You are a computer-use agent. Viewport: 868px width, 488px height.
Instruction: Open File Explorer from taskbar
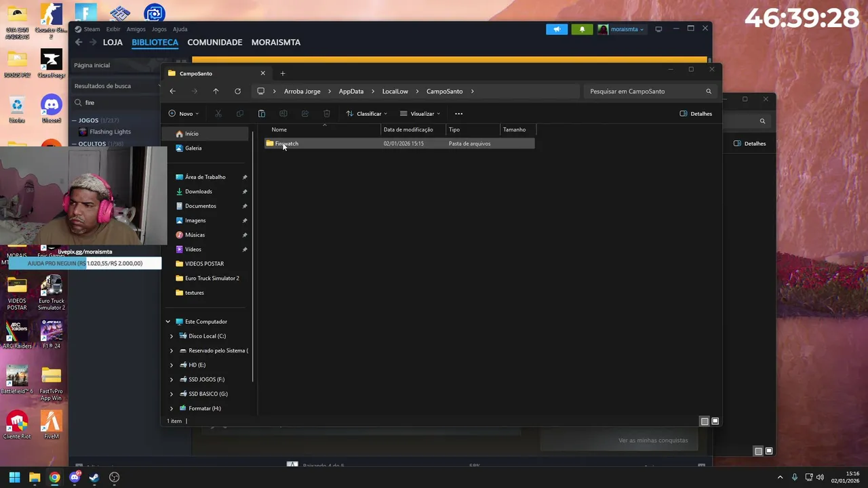(x=35, y=477)
